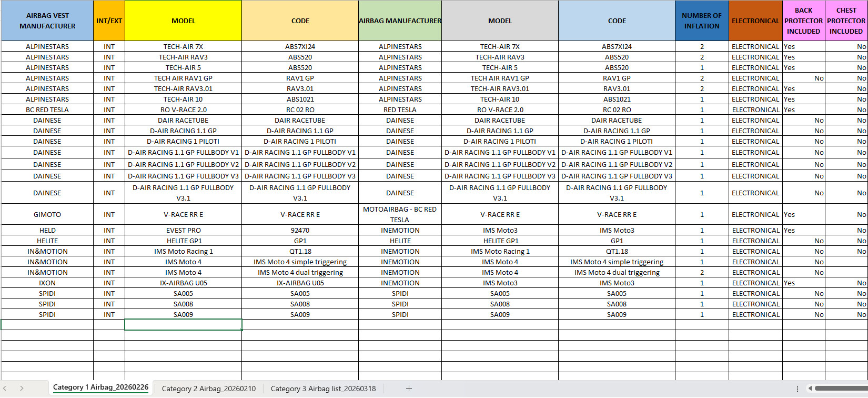This screenshot has height=398, width=868.
Task: Select the yellow MODEL header cell
Action: point(183,21)
